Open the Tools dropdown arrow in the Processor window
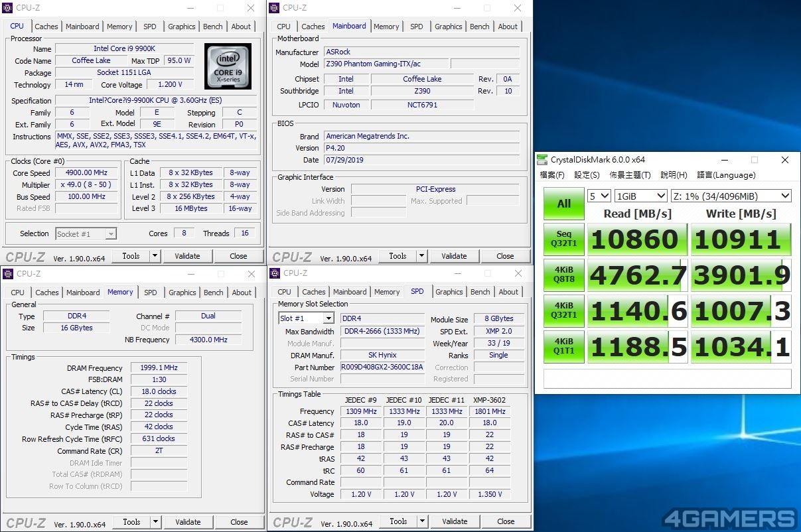The image size is (801, 532). 155,256
